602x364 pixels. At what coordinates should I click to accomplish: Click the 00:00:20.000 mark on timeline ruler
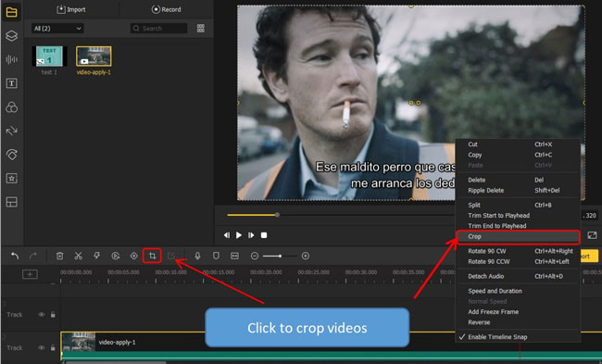point(266,272)
